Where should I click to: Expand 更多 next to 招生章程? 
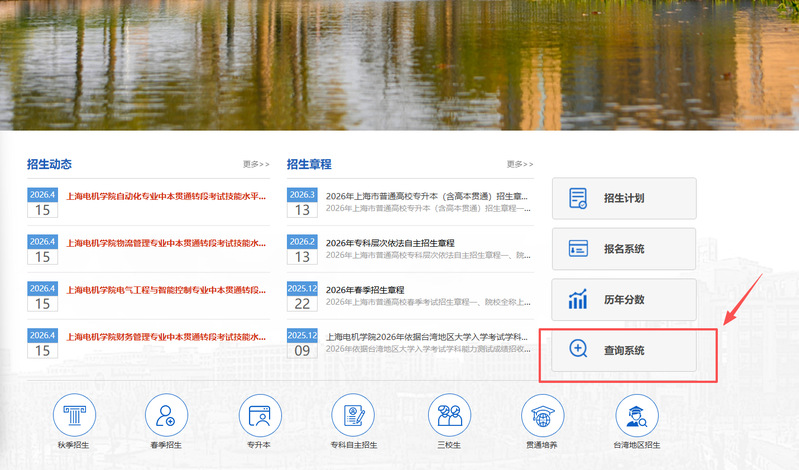520,164
